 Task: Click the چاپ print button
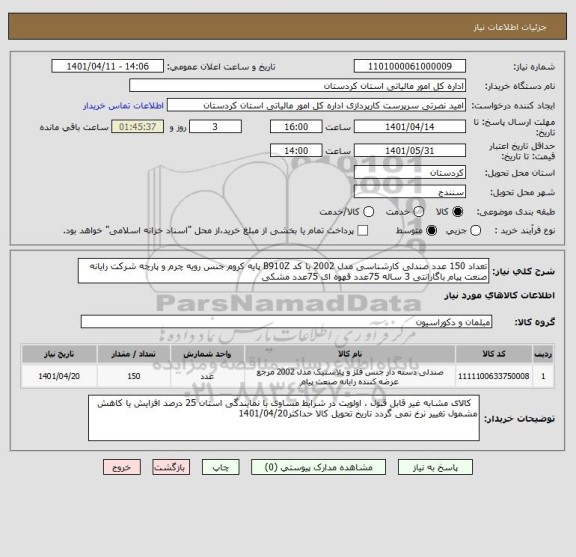click(x=220, y=467)
